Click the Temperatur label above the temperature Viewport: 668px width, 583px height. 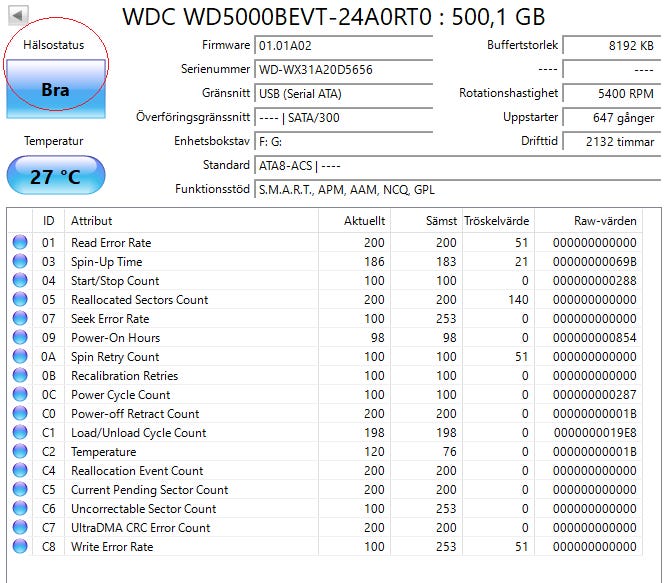[x=54, y=141]
